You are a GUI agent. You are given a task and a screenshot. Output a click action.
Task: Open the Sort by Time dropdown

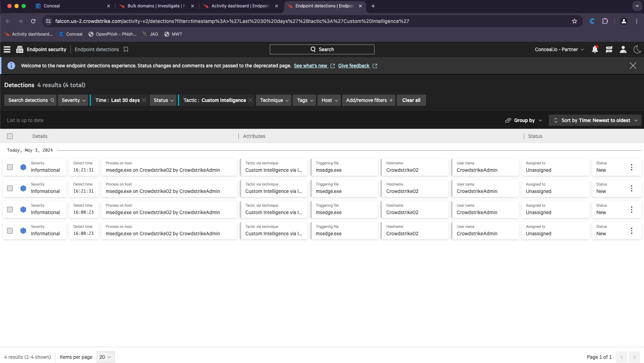595,120
